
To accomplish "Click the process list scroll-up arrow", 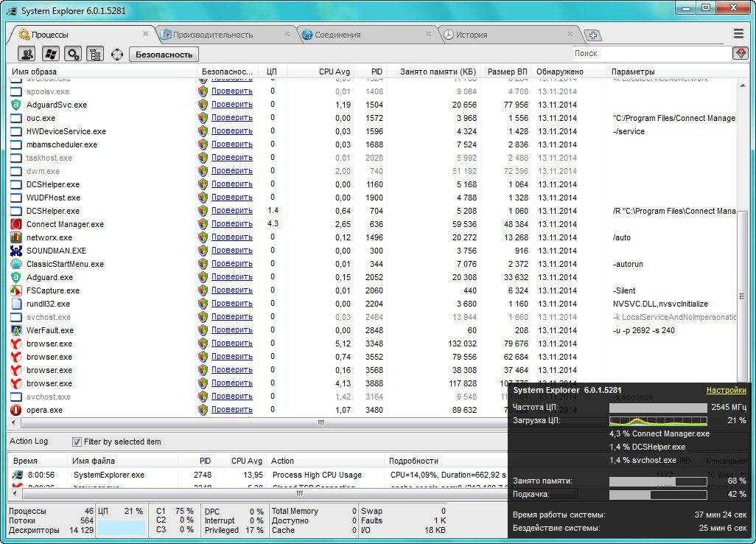I will [x=742, y=86].
